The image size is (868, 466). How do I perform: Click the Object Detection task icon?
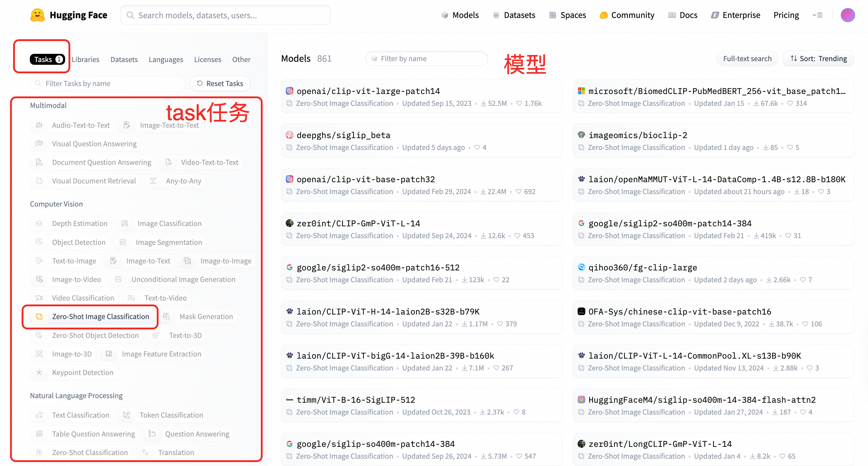[x=40, y=242]
